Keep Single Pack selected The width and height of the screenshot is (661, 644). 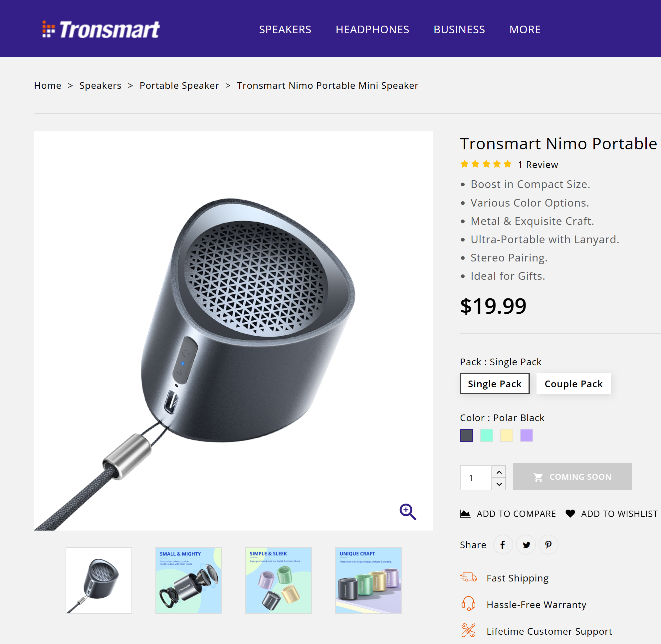pos(495,384)
